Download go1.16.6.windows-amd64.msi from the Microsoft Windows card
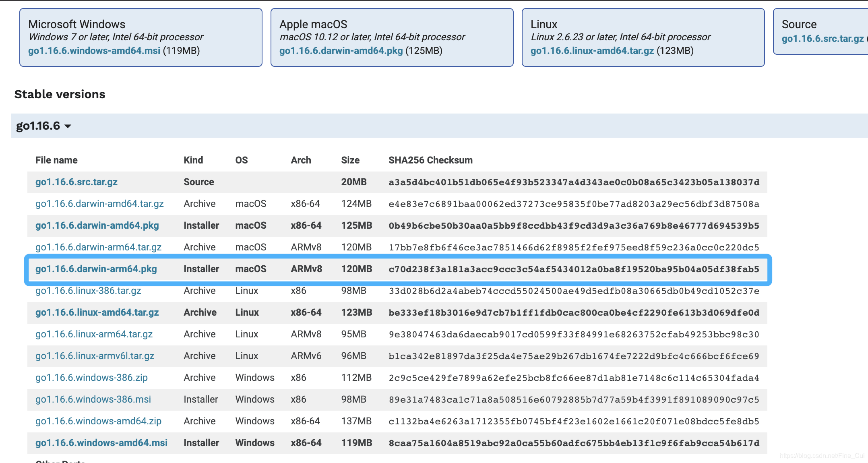Image resolution: width=868 pixels, height=463 pixels. pyautogui.click(x=94, y=51)
